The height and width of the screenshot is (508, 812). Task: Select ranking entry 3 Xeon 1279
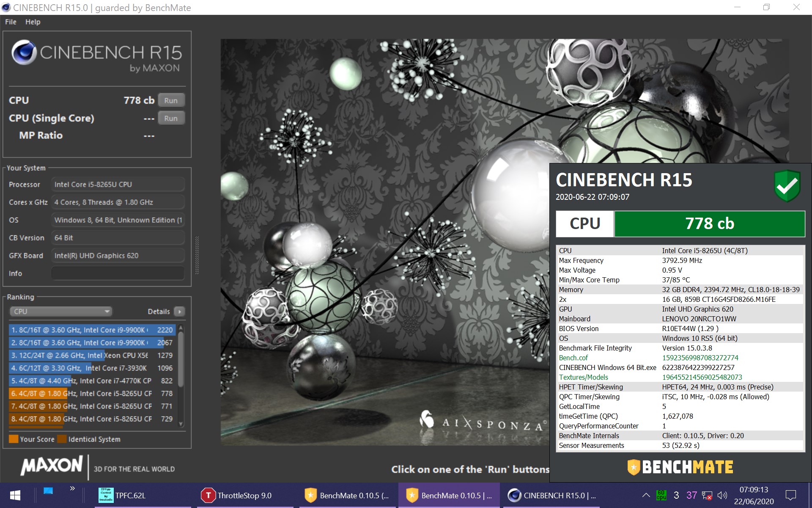(x=92, y=355)
